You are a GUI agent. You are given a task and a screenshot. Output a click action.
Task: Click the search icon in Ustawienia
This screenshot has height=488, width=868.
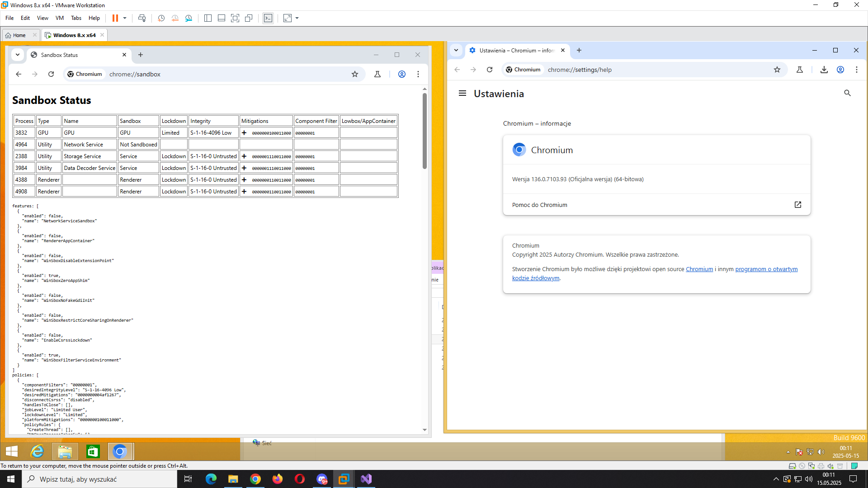[x=847, y=93]
